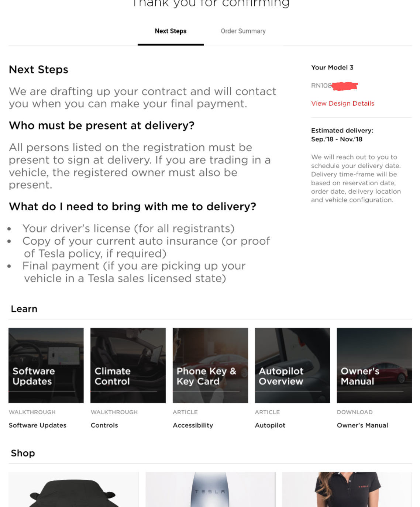The height and width of the screenshot is (507, 420).
Task: Open the Tesla wall charger shop item
Action: click(x=210, y=489)
